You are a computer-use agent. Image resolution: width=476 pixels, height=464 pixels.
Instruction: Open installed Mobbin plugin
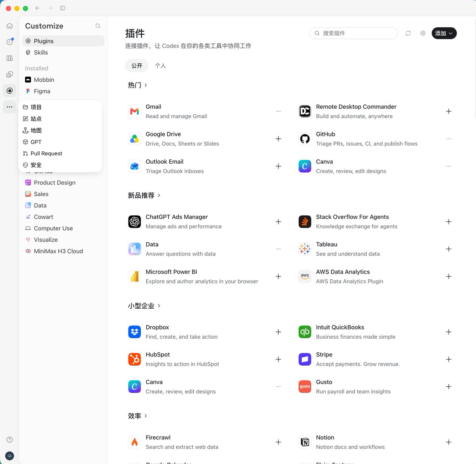[63, 80]
